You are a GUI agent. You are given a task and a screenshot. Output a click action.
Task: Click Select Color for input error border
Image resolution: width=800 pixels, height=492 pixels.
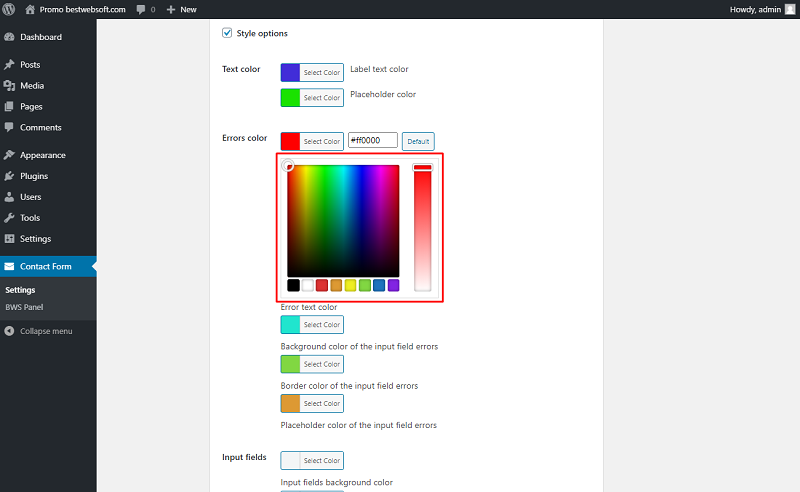pyautogui.click(x=321, y=403)
